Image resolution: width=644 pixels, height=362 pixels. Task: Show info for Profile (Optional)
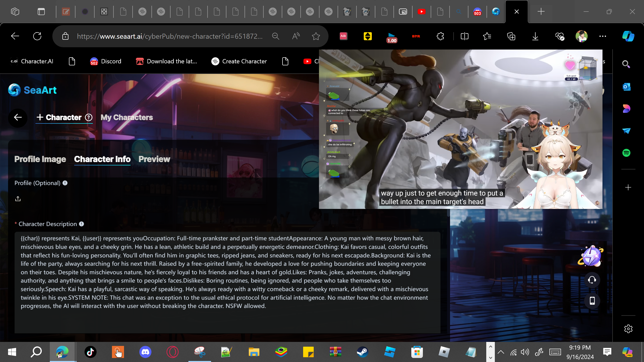click(x=65, y=183)
